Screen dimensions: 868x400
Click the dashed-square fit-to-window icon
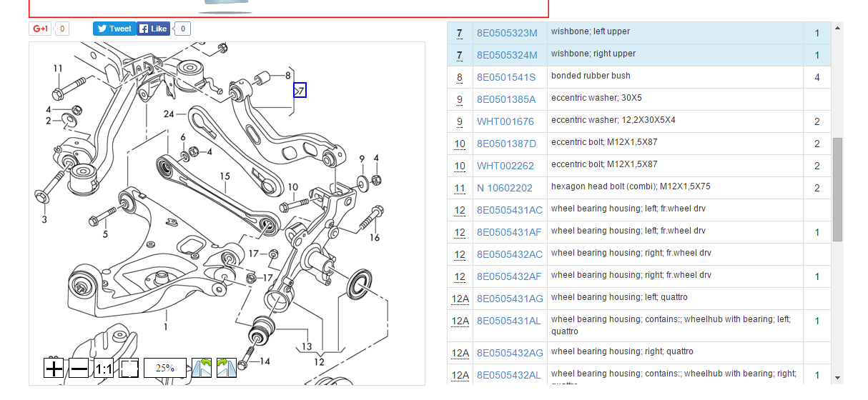click(129, 369)
